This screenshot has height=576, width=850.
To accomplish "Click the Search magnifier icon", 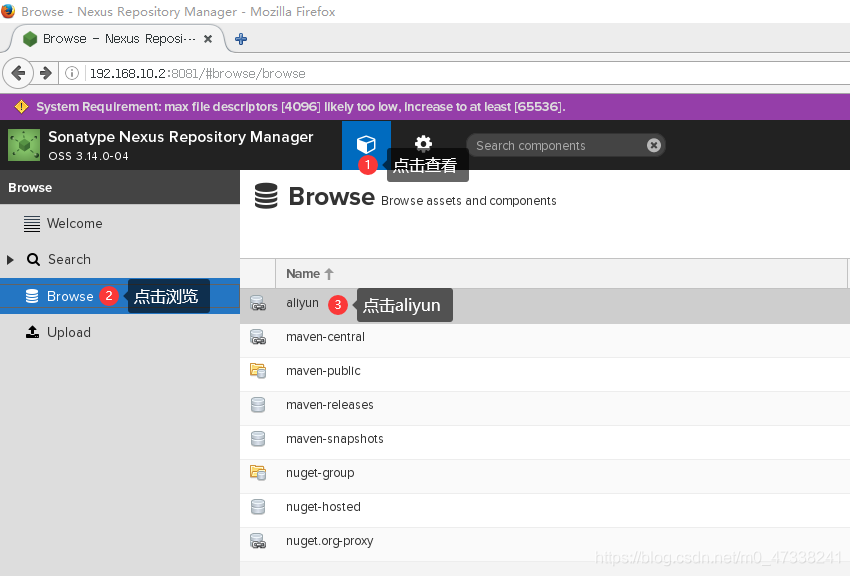I will tap(33, 260).
